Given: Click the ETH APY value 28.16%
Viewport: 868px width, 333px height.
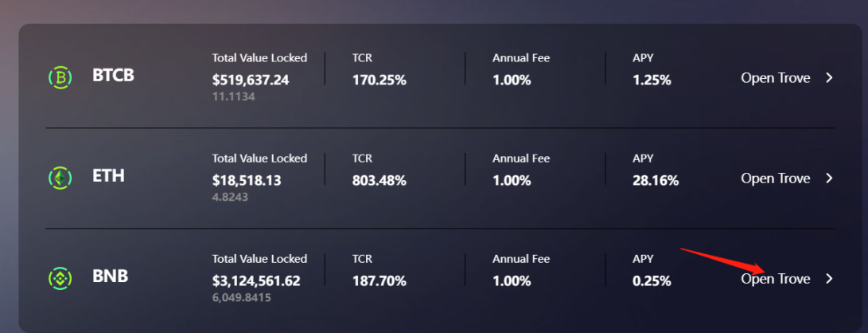Looking at the screenshot, I should click(656, 180).
